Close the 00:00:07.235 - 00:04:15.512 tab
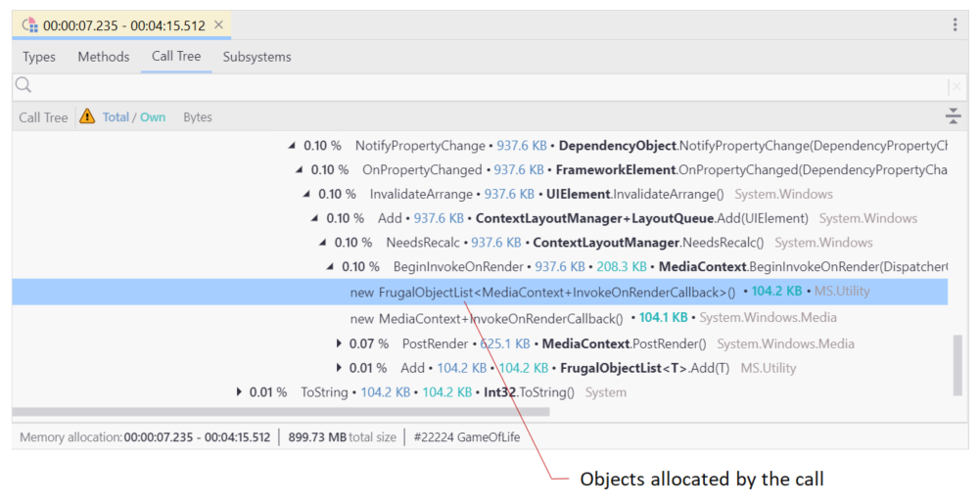The width and height of the screenshot is (980, 503). [x=218, y=25]
